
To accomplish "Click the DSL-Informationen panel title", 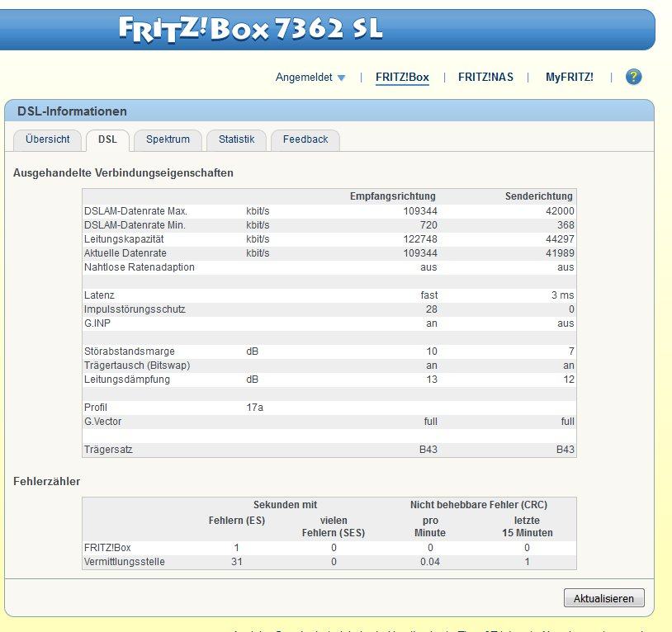I will [x=72, y=111].
